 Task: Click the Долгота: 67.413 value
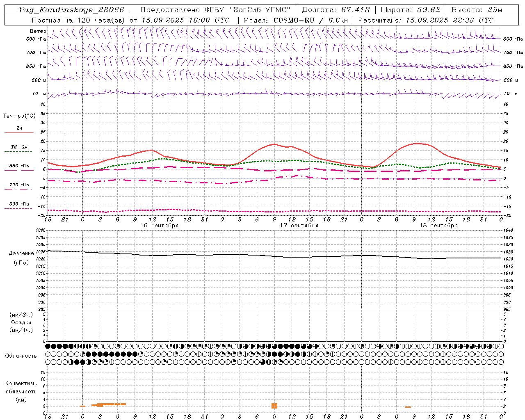[x=336, y=10]
